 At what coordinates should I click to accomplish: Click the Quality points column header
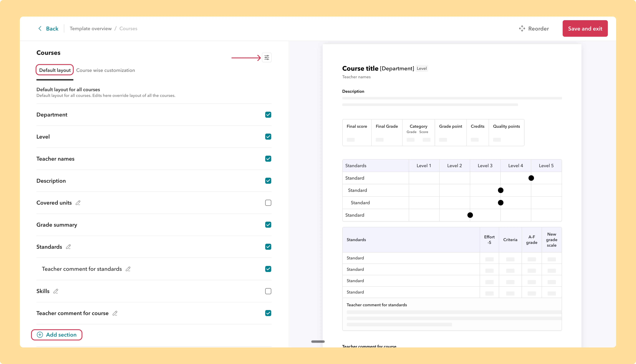click(x=506, y=126)
